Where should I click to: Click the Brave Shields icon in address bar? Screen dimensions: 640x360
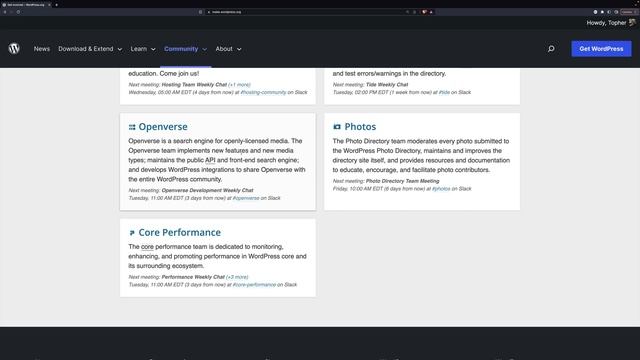click(424, 12)
